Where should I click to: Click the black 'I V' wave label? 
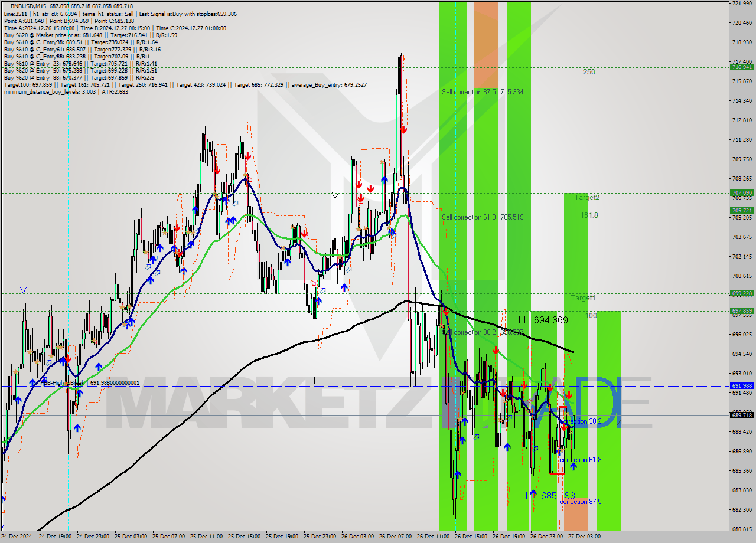[333, 196]
